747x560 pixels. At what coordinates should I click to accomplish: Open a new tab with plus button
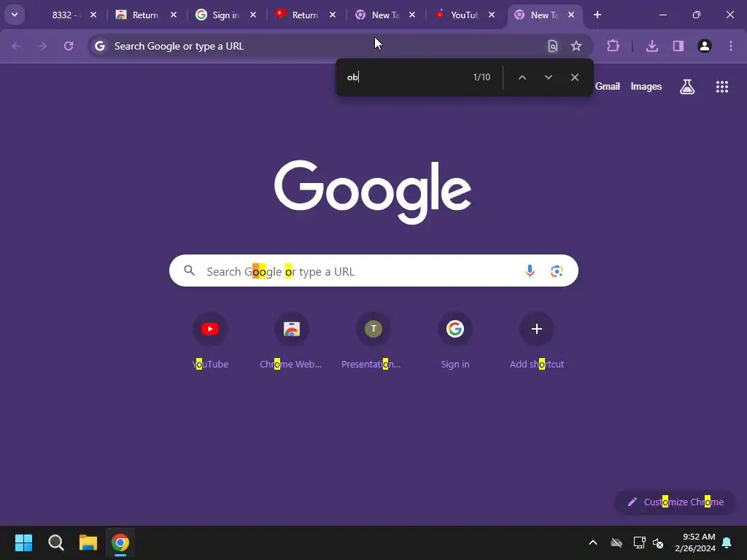click(x=597, y=15)
